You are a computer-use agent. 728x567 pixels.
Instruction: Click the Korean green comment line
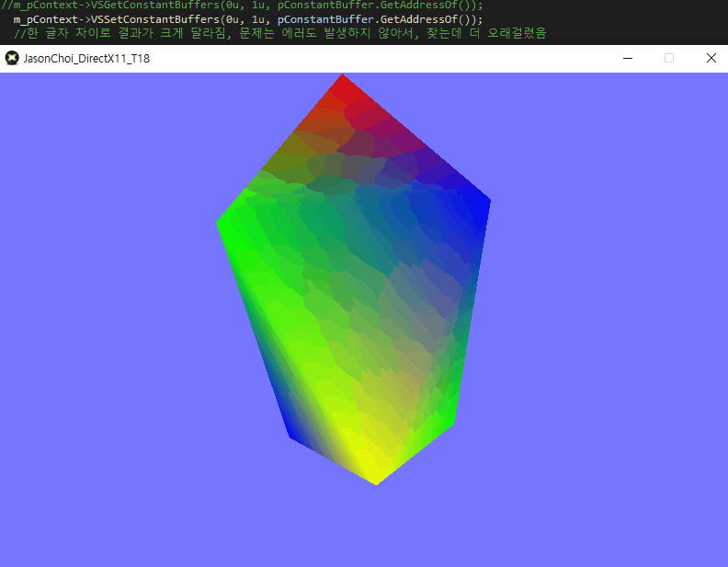pyautogui.click(x=280, y=33)
